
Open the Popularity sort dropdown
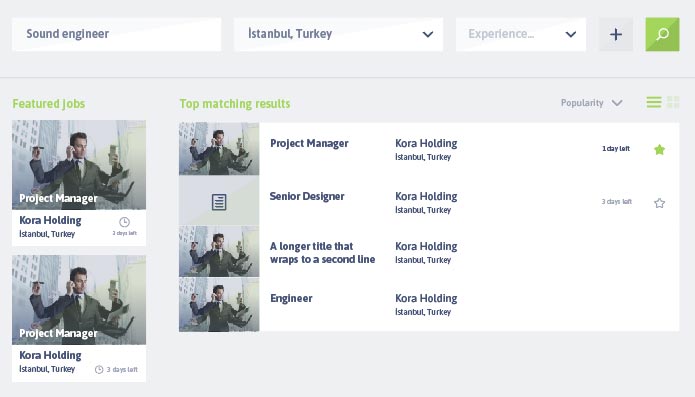[592, 103]
